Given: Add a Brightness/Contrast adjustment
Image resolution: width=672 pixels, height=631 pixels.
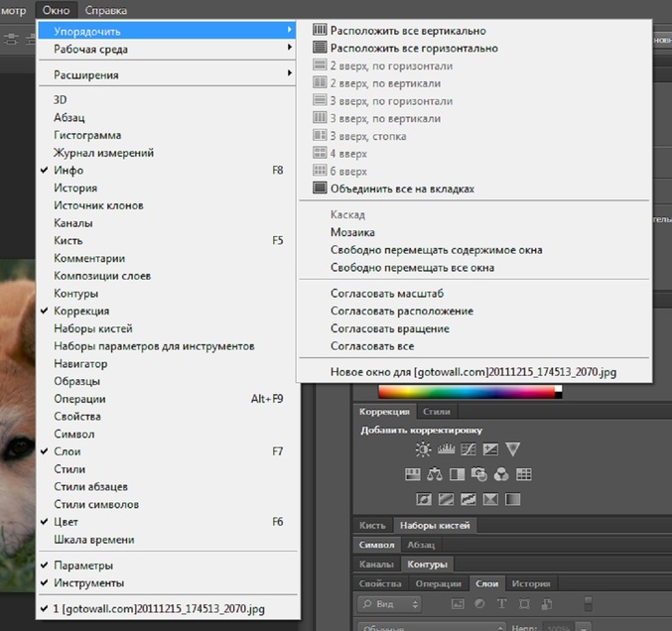Looking at the screenshot, I should 423,449.
